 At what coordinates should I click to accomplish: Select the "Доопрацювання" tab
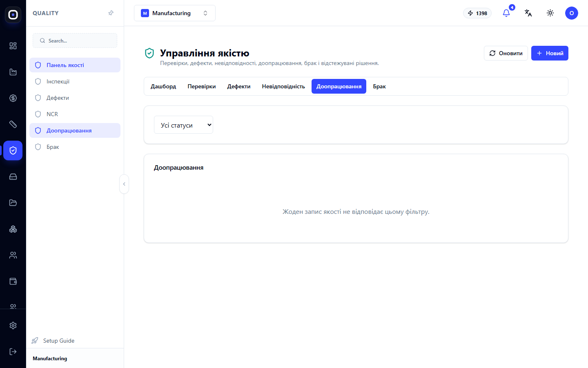pyautogui.click(x=339, y=86)
